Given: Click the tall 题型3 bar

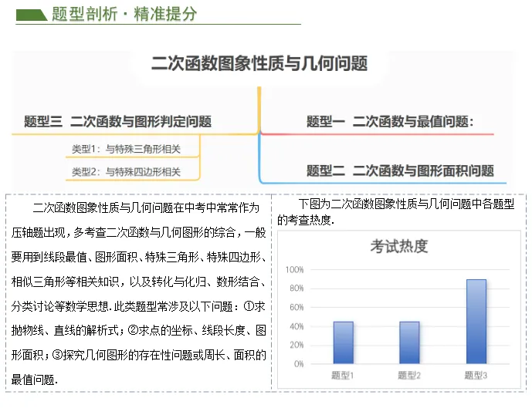Looking at the screenshot, I should 476,322.
